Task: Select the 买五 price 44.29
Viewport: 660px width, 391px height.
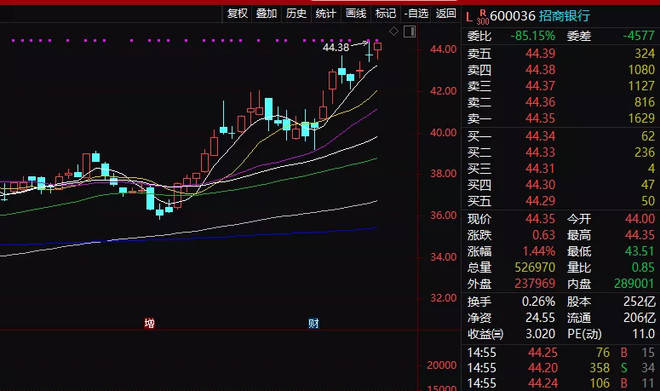Action: [540, 201]
